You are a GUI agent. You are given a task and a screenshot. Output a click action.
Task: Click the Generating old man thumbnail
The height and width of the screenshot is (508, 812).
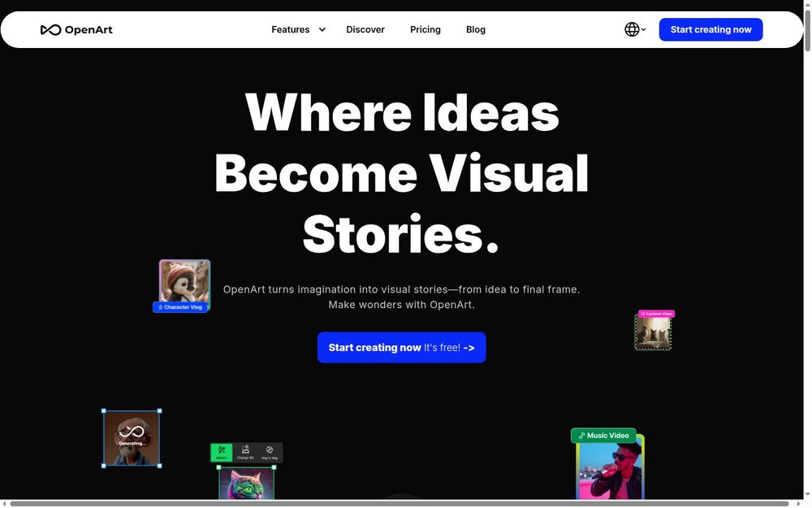point(132,438)
